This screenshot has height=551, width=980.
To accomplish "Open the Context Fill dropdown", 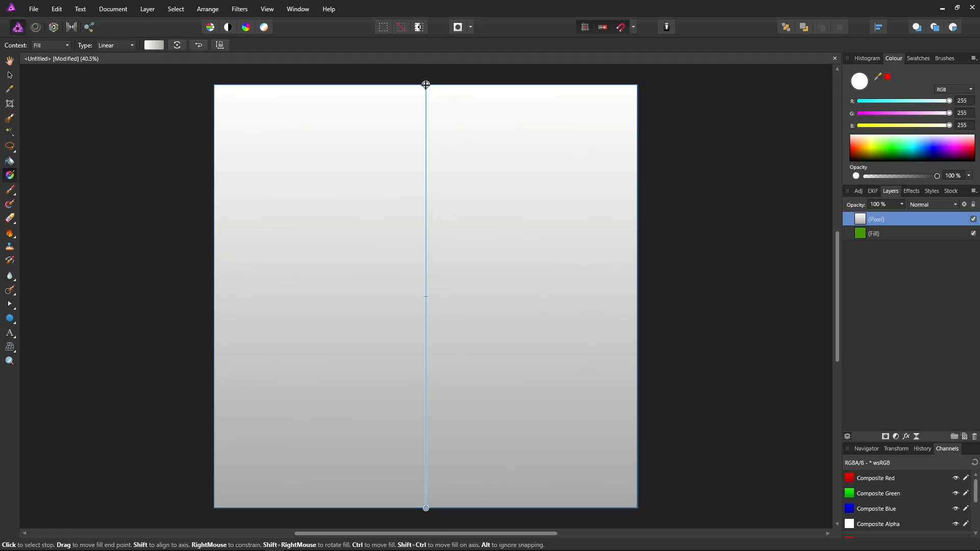I will click(51, 45).
